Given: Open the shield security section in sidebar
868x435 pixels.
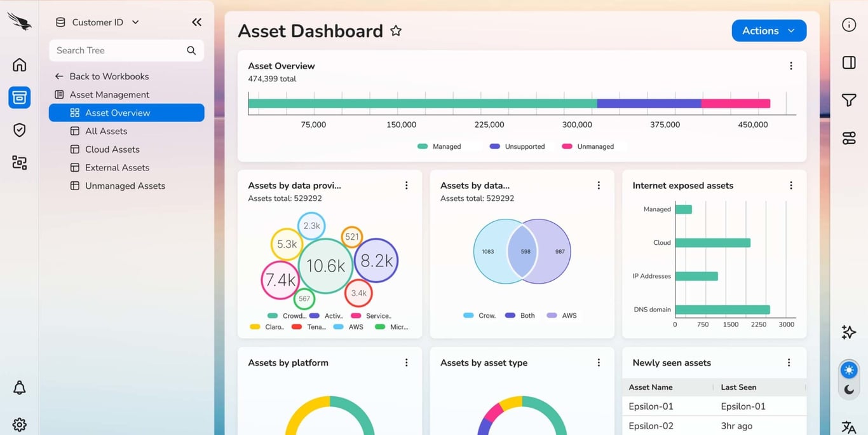Looking at the screenshot, I should coord(19,130).
